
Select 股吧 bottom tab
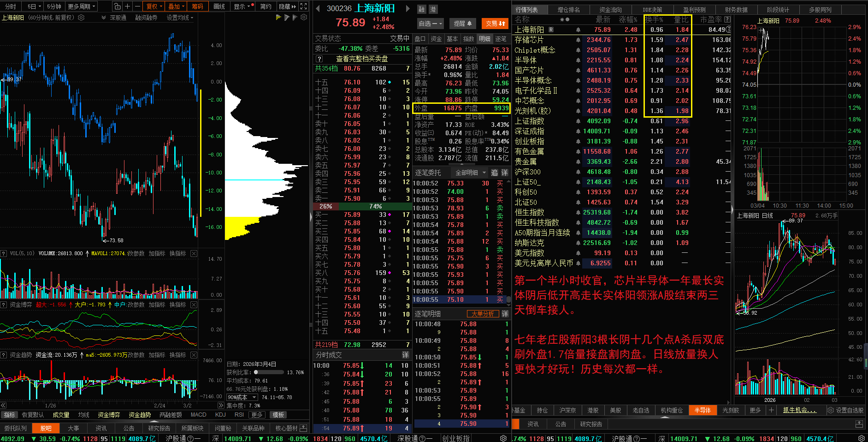coord(46,428)
